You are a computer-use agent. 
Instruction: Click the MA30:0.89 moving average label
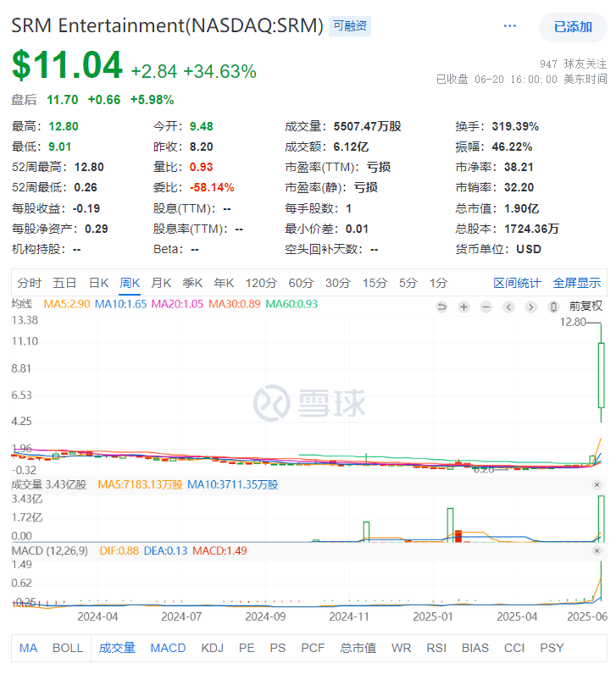234,304
